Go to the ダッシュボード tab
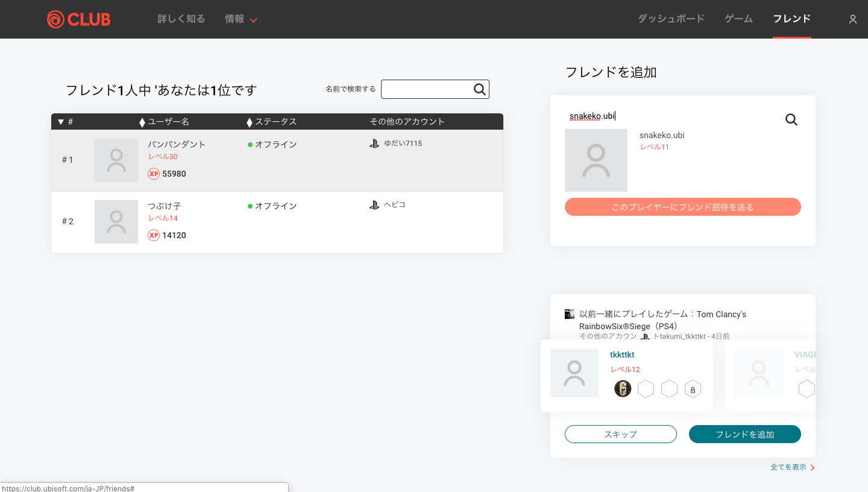This screenshot has height=492, width=868. [671, 19]
